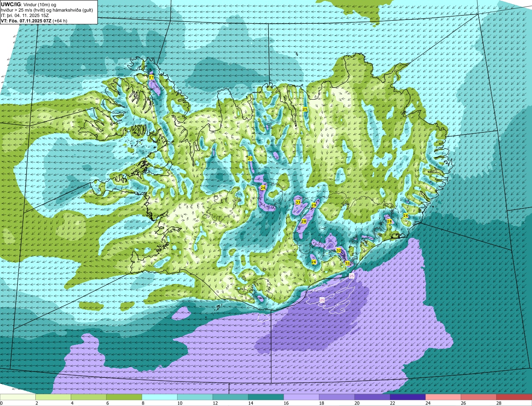532x406 pixels.
Task: Click the "UWC/IG: Vindur (10m) og" title text
Action: (28, 5)
